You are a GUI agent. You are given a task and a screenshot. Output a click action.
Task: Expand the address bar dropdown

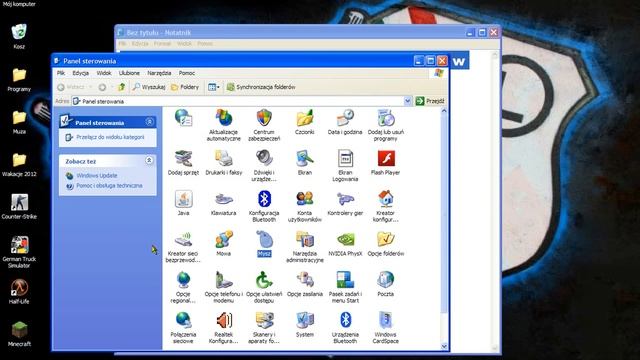click(x=407, y=101)
